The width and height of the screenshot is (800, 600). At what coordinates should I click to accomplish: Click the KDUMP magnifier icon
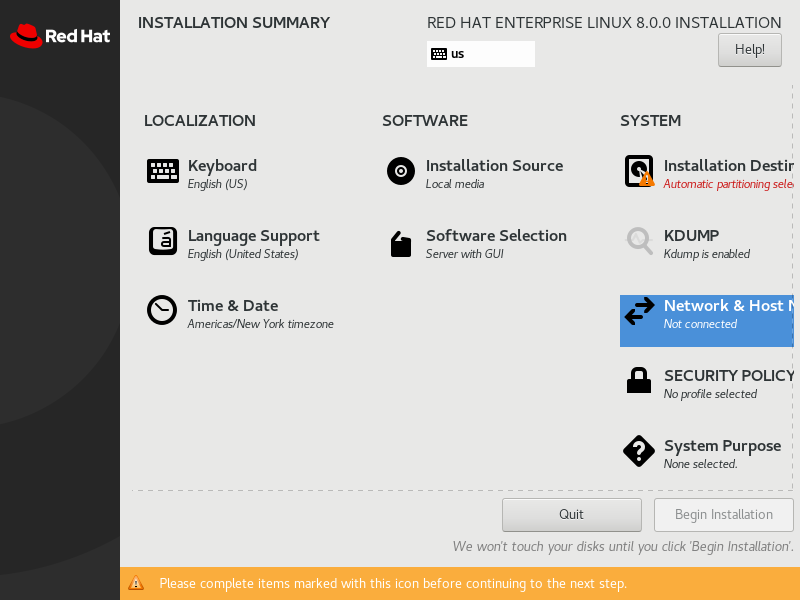[x=639, y=241]
